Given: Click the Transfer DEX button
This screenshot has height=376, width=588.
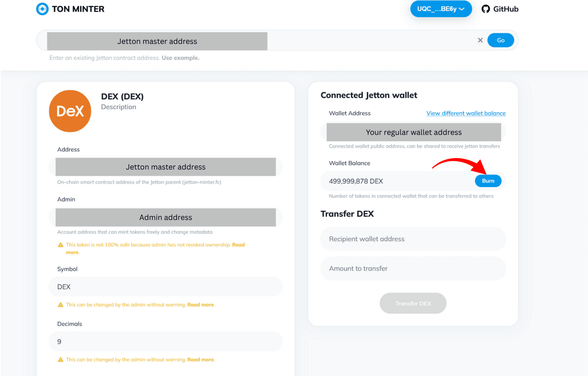Looking at the screenshot, I should [413, 303].
